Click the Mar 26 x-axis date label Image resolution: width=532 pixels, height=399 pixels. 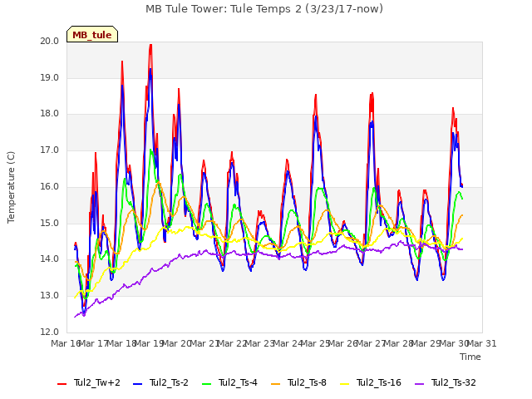[343, 343]
